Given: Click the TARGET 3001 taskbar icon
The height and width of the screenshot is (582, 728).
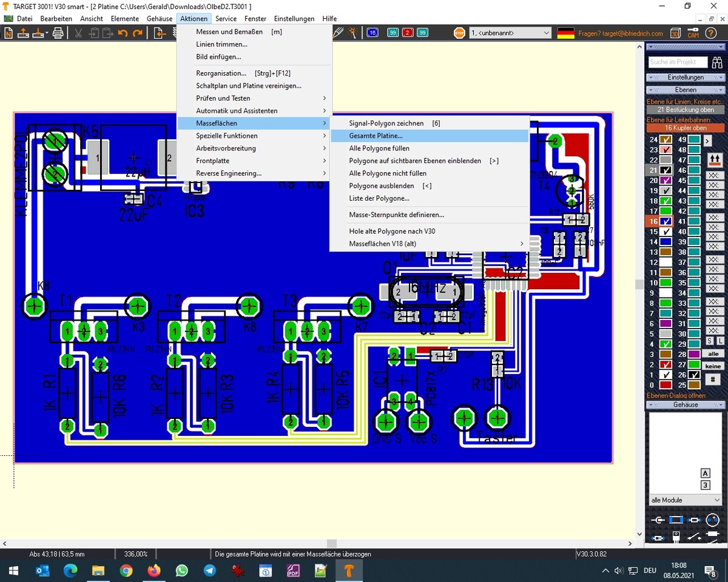Looking at the screenshot, I should [x=349, y=570].
